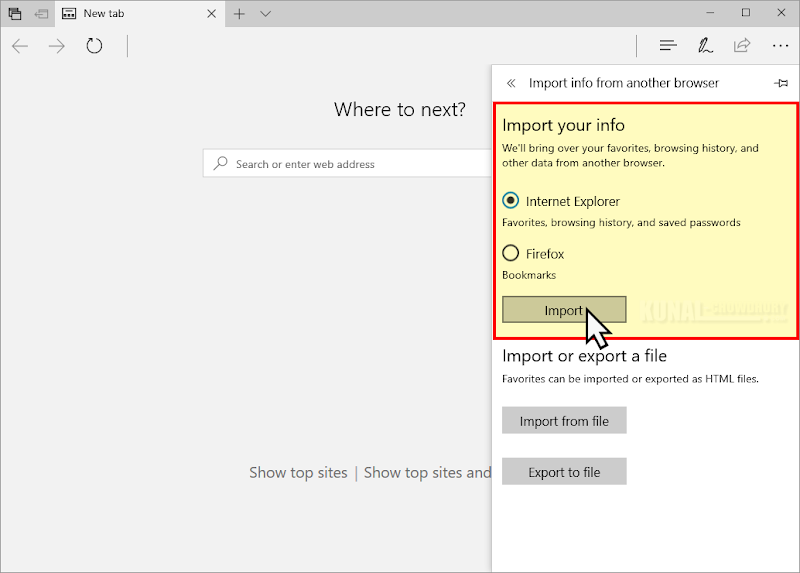Open a new tab with plus icon
Viewport: 800px width, 573px height.
coord(239,14)
